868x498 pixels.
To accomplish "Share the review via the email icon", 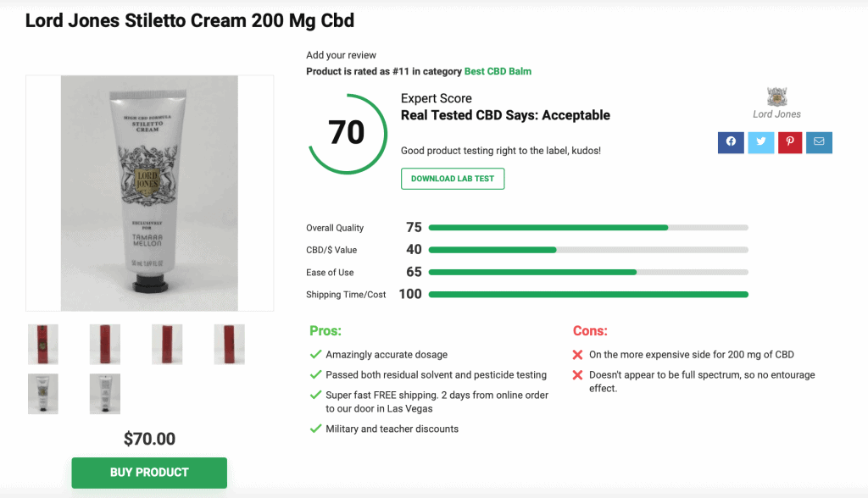I will click(x=819, y=142).
